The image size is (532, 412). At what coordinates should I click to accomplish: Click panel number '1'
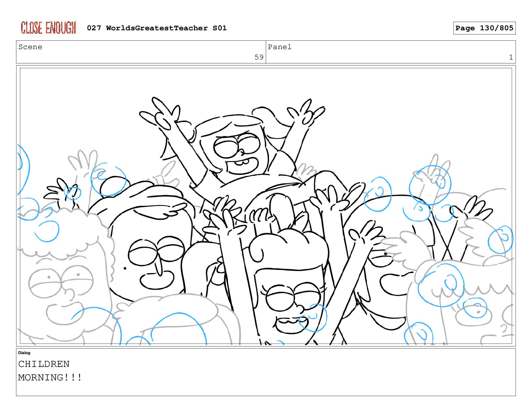511,57
